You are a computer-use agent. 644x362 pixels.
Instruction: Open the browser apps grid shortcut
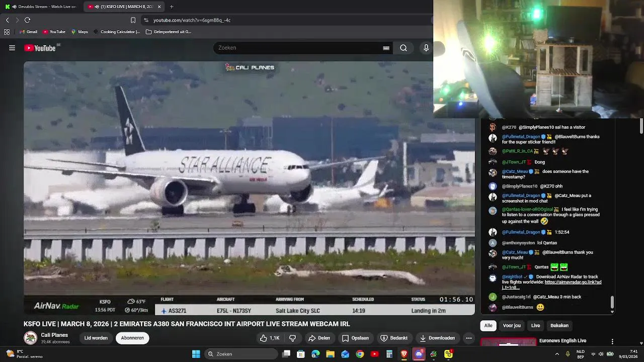pos(7,32)
